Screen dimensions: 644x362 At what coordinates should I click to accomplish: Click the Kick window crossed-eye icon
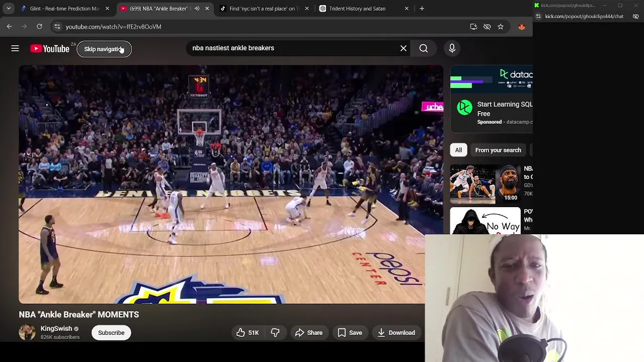tap(636, 16)
